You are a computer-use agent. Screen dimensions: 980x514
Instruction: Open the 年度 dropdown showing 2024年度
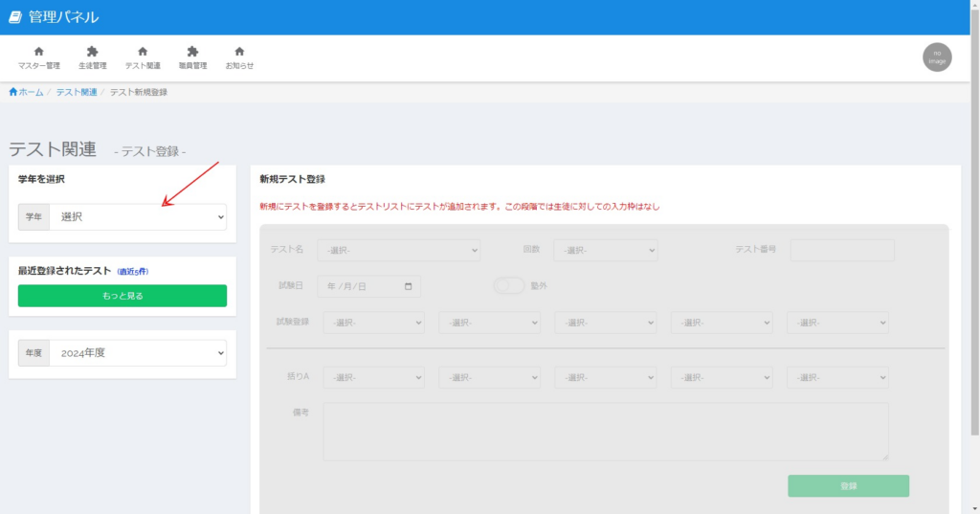tap(137, 353)
